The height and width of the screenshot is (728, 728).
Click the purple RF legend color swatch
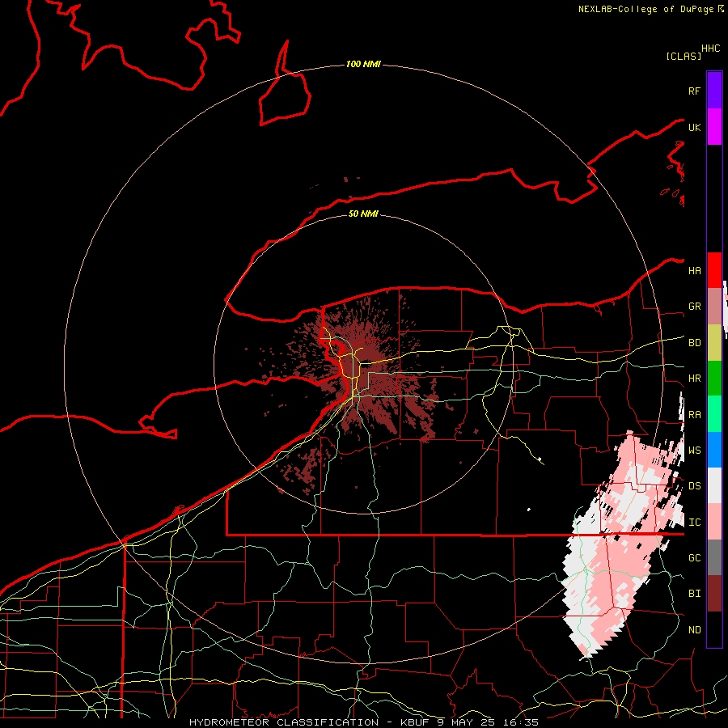[x=714, y=91]
